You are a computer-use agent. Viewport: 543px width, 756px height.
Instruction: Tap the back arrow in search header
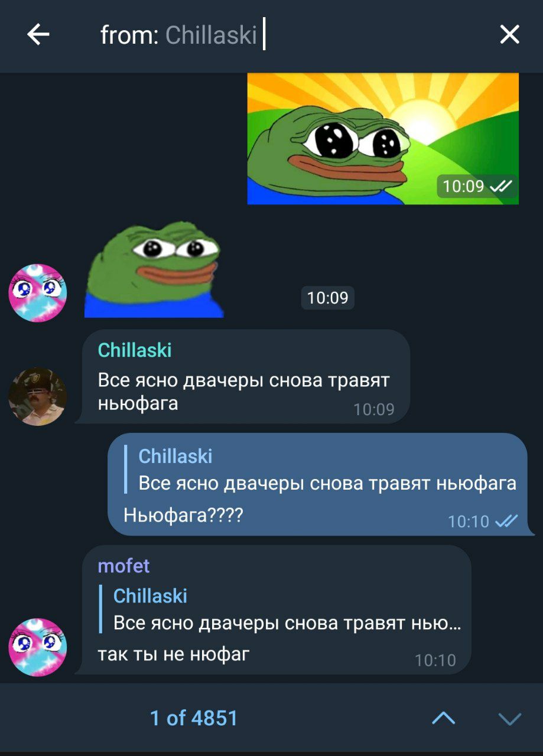point(38,35)
